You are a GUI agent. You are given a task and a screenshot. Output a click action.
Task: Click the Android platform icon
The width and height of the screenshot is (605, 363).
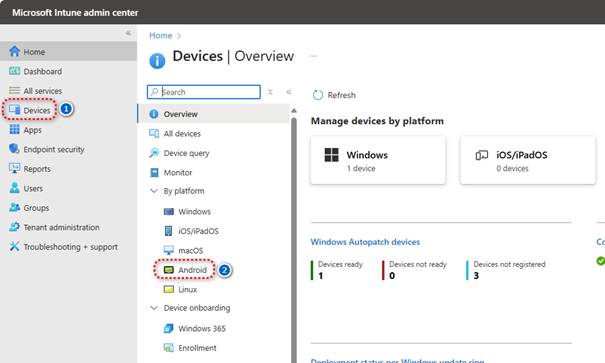pyautogui.click(x=169, y=270)
